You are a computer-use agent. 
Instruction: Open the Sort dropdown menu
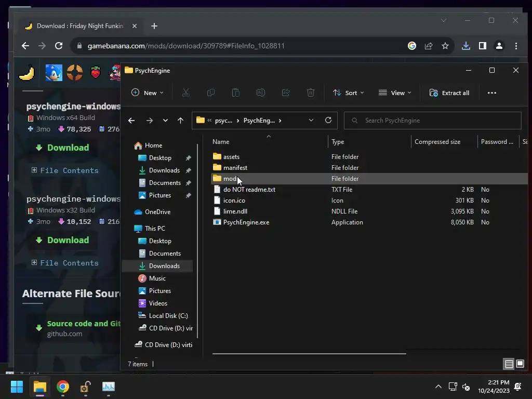(349, 92)
